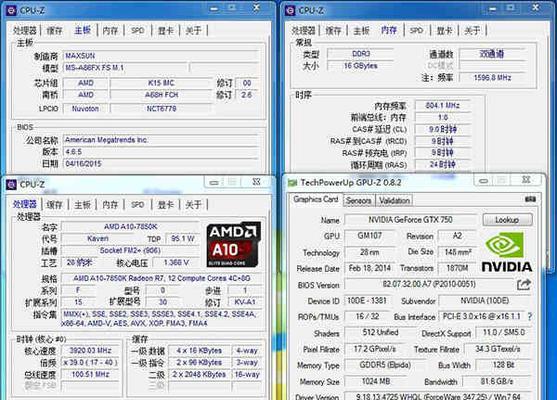Select 显卡 tab in the top-right memory window
Screen dimensions: 557x400
(444, 31)
